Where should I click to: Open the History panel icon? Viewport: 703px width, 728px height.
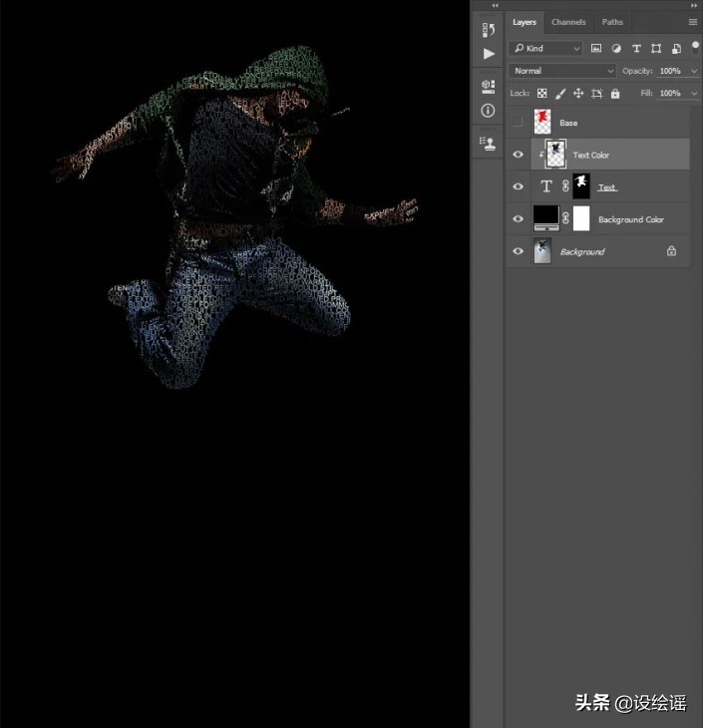pos(488,30)
